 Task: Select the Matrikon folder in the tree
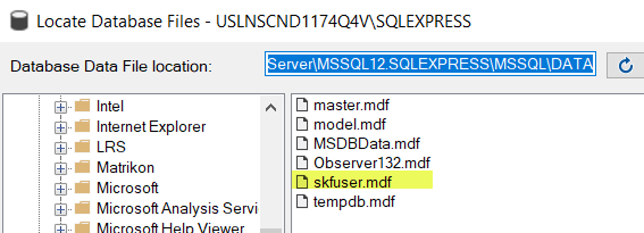click(125, 167)
